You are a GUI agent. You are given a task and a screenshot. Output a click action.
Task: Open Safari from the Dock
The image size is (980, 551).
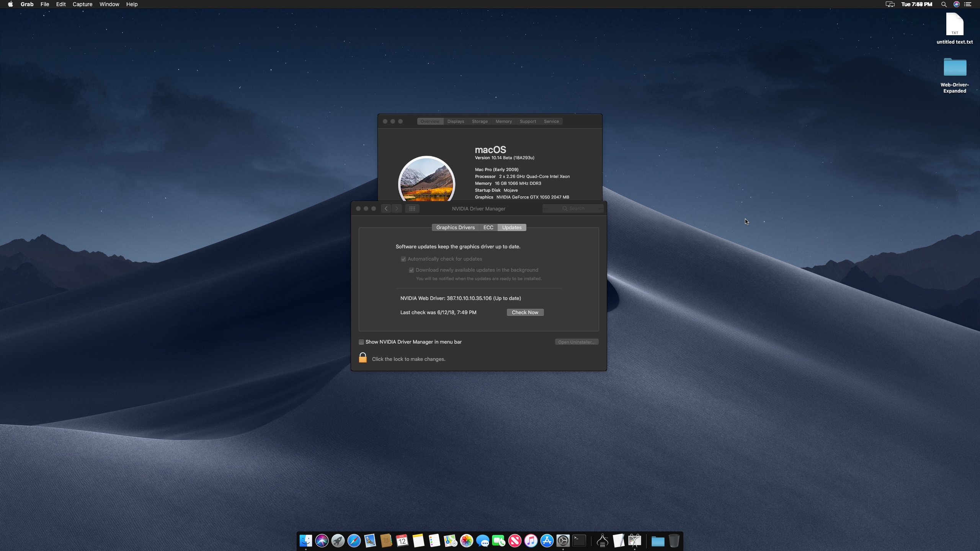354,540
